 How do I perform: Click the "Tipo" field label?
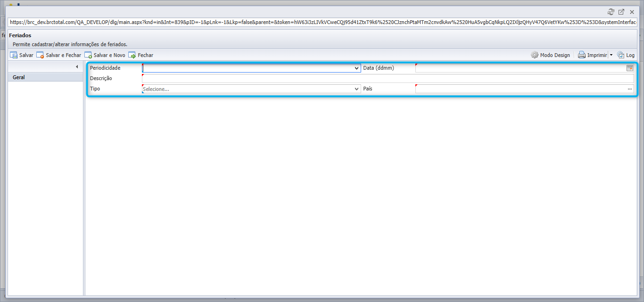tap(95, 89)
